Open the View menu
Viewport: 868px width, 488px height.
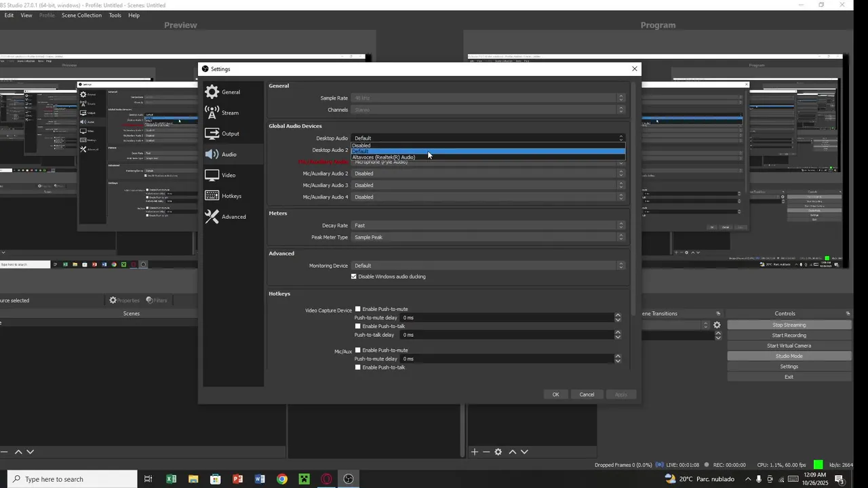(x=26, y=15)
